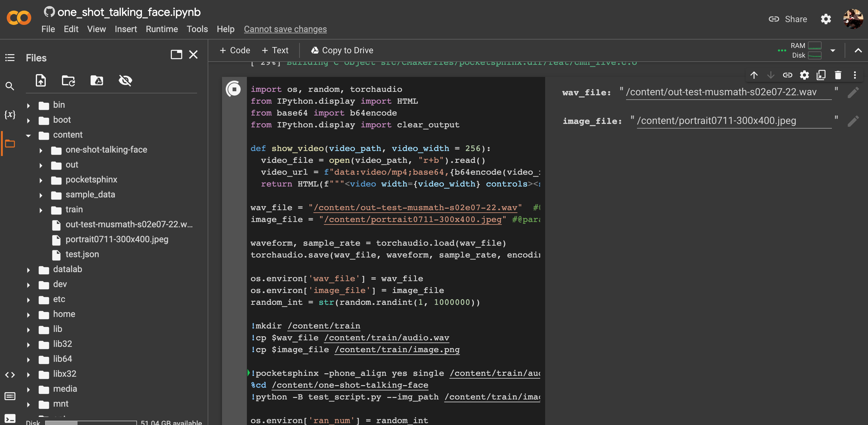Click the Disk available space bar
The width and height of the screenshot is (868, 425).
pos(91,423)
